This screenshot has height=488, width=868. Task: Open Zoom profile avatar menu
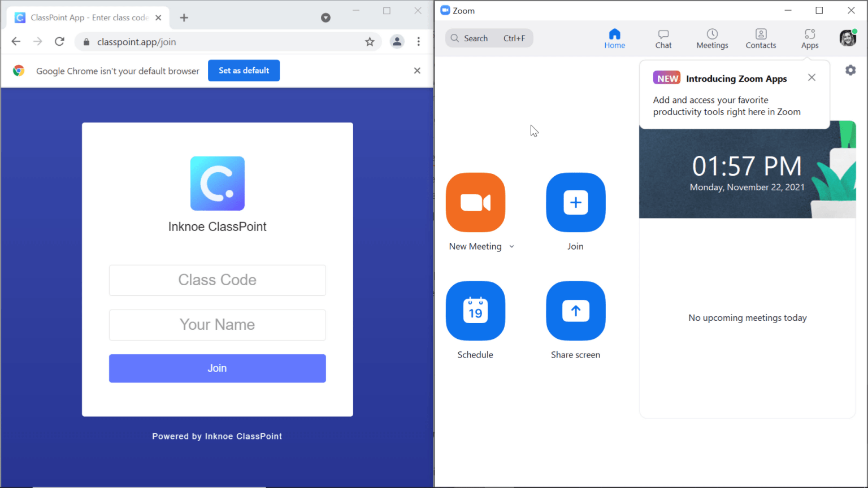[x=848, y=38]
